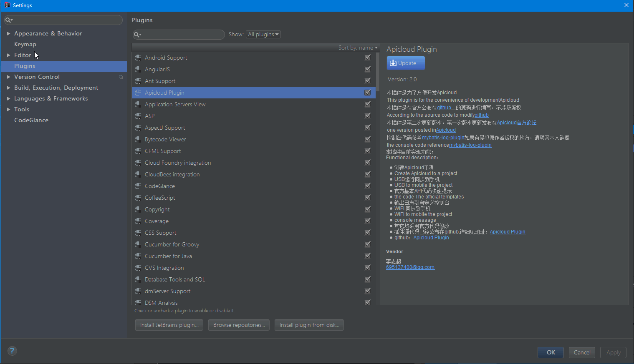Focus the plugins search field

[179, 34]
